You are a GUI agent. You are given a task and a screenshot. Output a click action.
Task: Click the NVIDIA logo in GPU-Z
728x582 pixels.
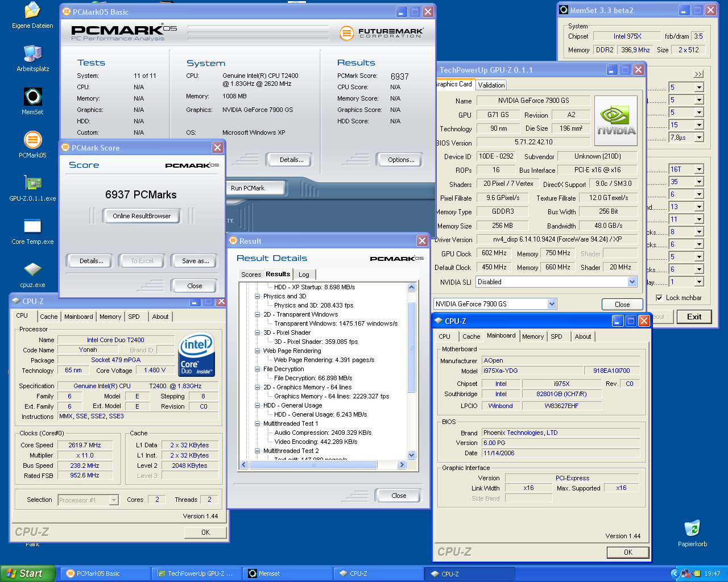616,121
